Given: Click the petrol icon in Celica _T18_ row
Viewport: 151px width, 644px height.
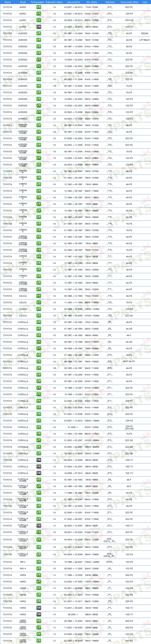Looking at the screenshot, I should [x=39, y=296].
